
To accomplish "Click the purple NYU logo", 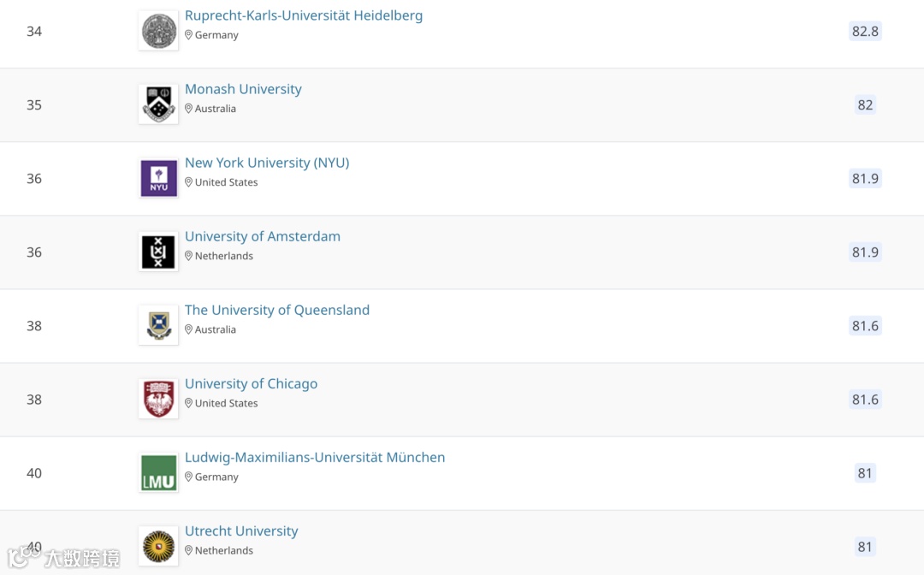I will click(x=158, y=179).
